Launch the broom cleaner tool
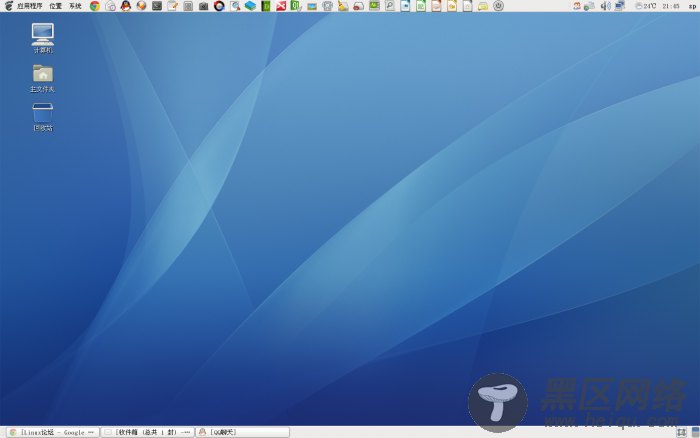The height and width of the screenshot is (438, 700). pyautogui.click(x=343, y=6)
